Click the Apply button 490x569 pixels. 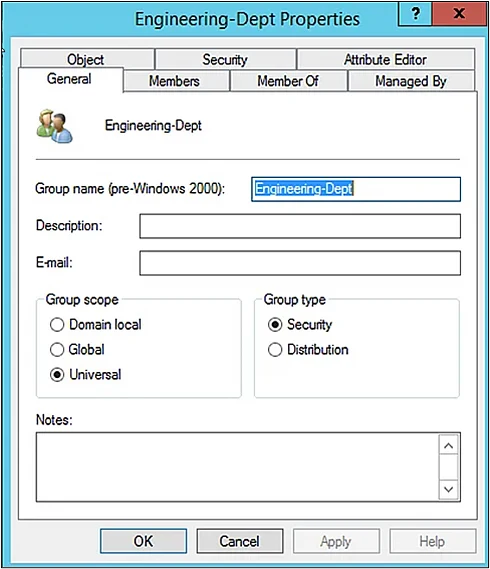336,541
